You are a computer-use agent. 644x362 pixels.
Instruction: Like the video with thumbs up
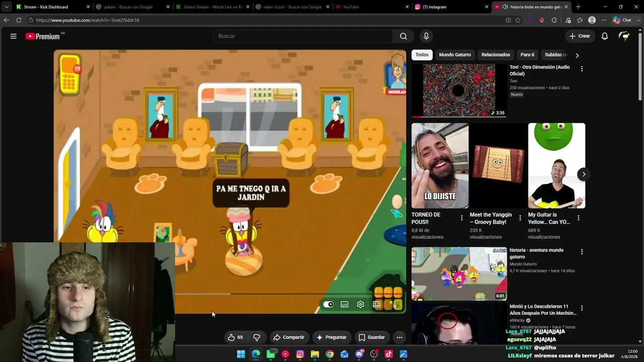[x=235, y=337]
